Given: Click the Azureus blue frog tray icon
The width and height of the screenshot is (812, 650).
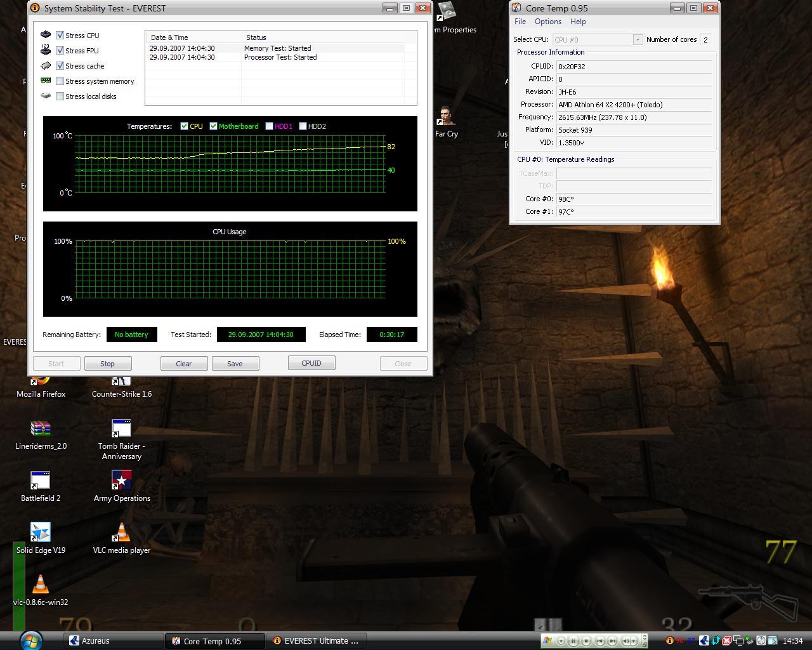Looking at the screenshot, I should 704,640.
